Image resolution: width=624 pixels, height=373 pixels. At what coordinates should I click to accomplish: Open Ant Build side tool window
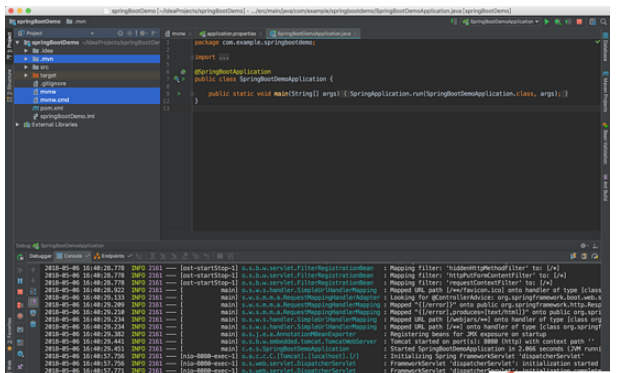(x=605, y=187)
